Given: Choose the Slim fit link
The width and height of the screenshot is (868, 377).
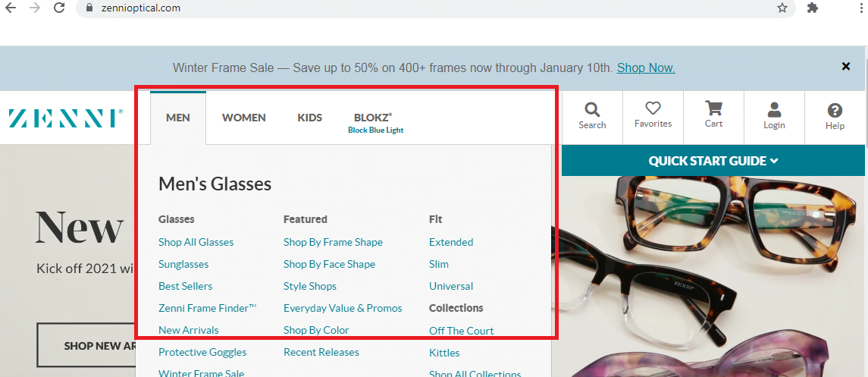Looking at the screenshot, I should (x=439, y=264).
